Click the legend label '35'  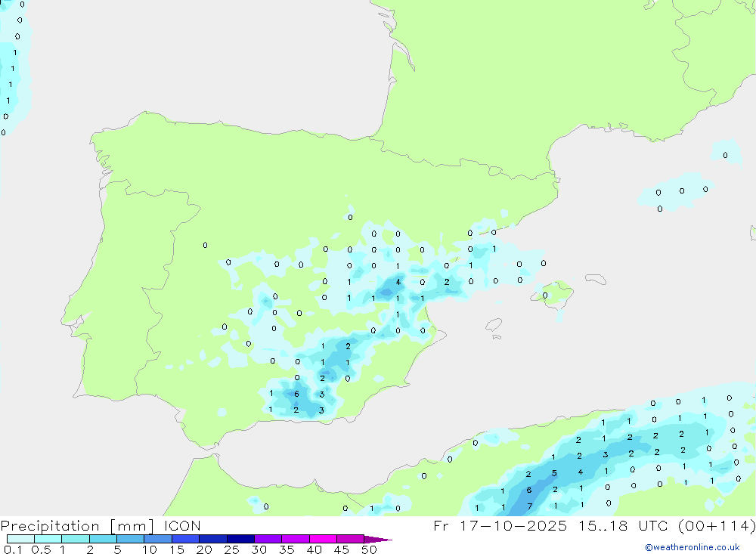[287, 549]
